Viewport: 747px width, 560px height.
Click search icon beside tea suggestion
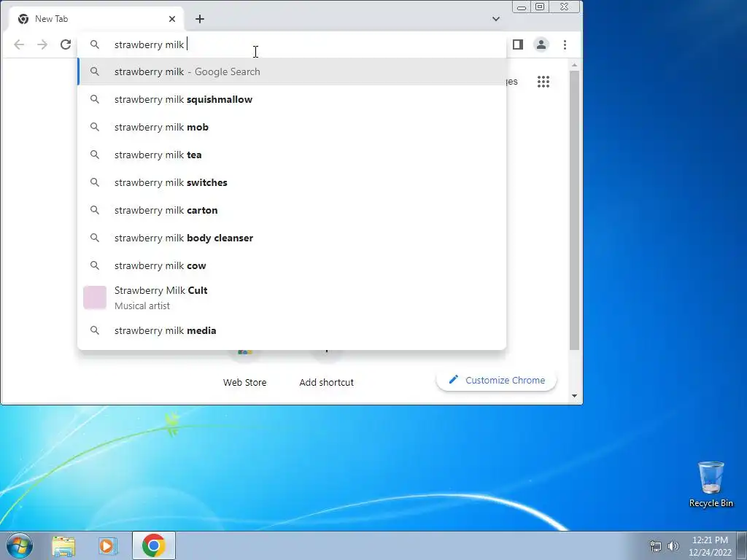click(95, 155)
